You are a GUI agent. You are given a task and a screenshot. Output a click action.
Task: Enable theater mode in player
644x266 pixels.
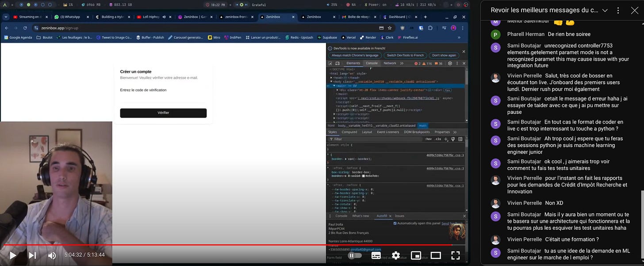(x=436, y=255)
